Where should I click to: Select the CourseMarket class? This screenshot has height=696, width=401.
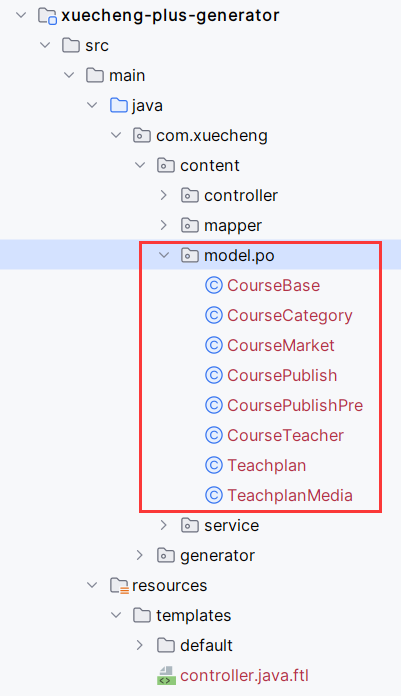pos(281,345)
